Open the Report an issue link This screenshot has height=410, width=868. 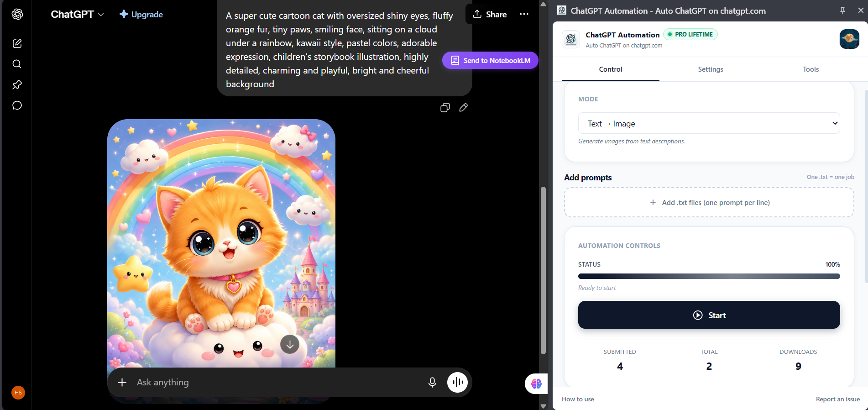click(x=838, y=399)
